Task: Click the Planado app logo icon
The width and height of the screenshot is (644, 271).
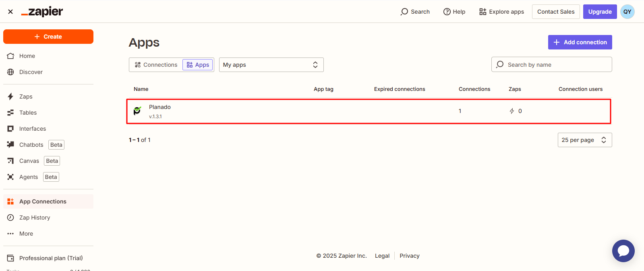Action: [137, 111]
